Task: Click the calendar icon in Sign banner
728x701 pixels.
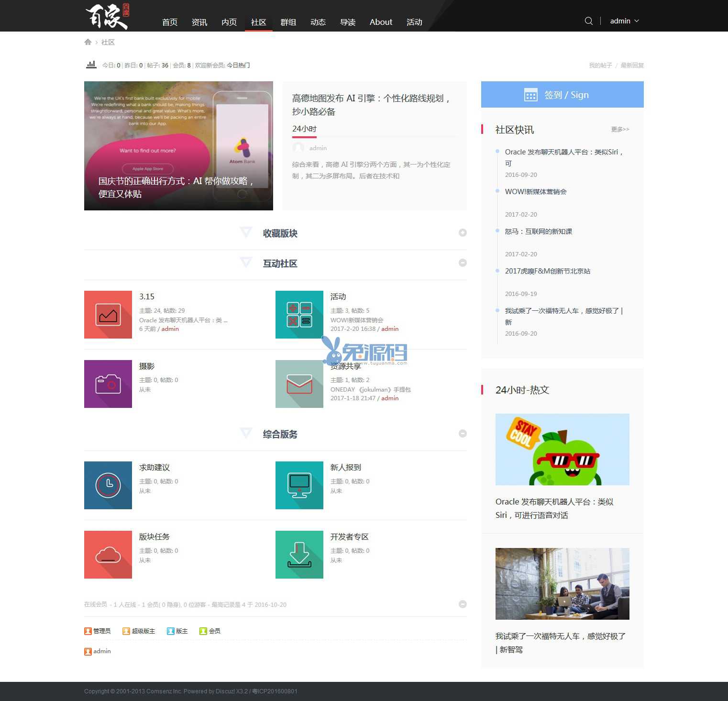Action: click(531, 95)
